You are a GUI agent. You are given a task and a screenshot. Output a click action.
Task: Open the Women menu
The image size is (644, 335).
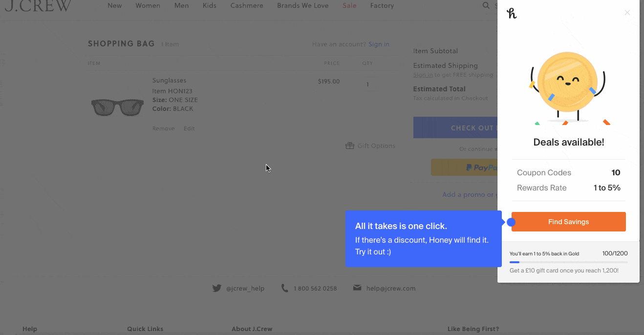click(x=148, y=6)
